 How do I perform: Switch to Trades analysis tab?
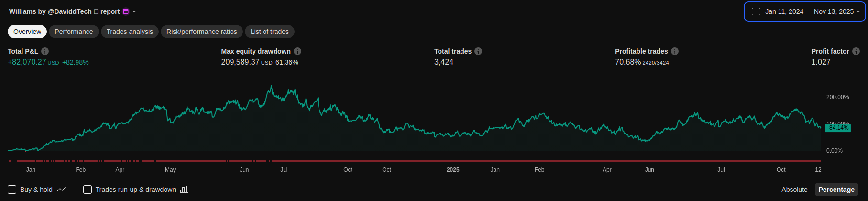pyautogui.click(x=130, y=32)
